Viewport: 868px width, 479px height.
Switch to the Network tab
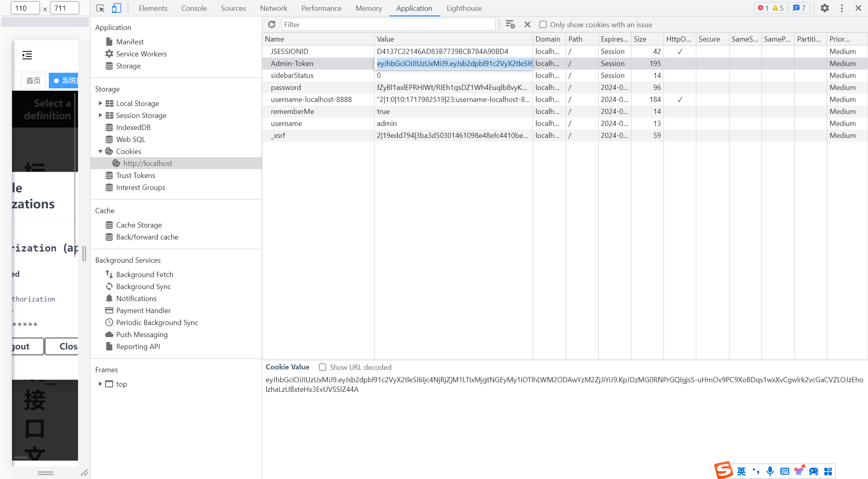(x=273, y=8)
